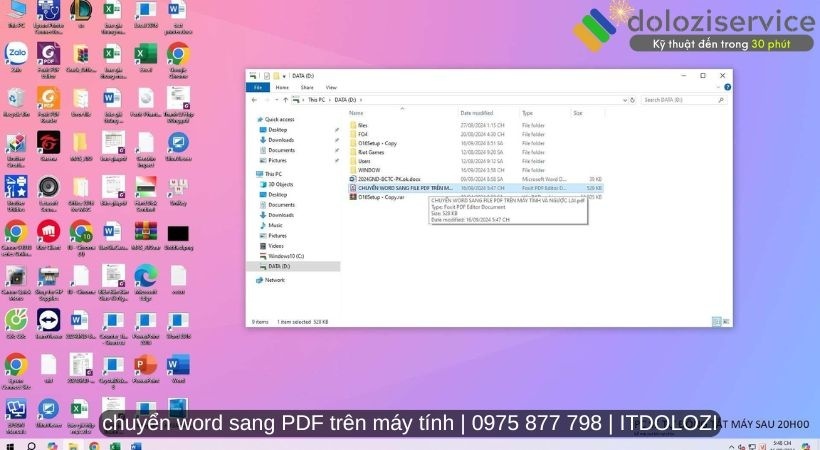Select the WinRAR archive desktop icon
Image resolution: width=820 pixels, height=450 pixels.
click(x=146, y=235)
